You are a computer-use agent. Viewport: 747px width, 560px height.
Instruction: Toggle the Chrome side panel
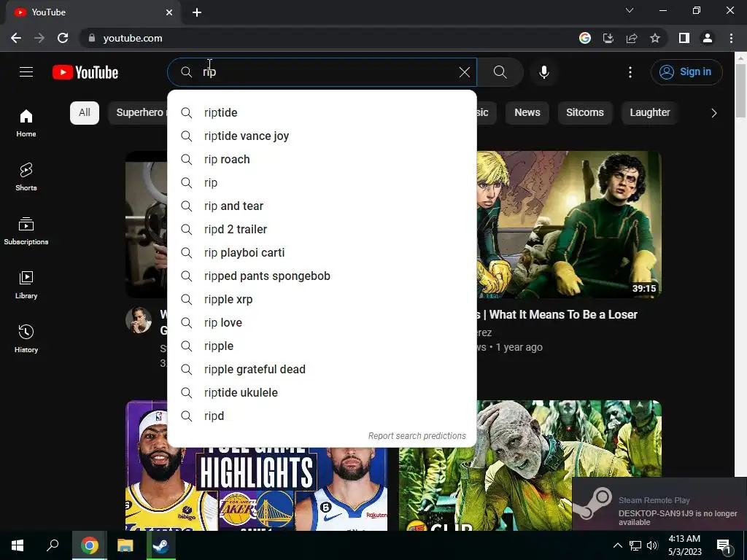coord(684,38)
